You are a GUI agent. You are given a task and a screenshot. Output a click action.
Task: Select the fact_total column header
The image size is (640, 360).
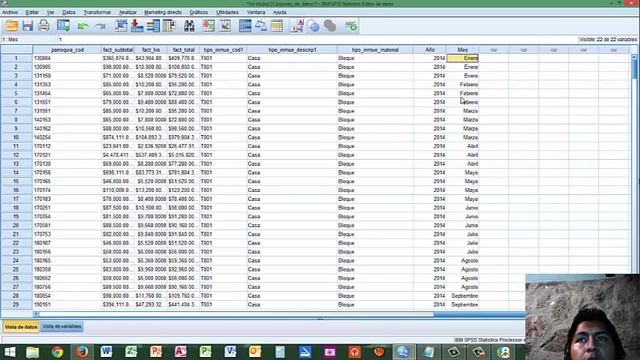click(x=183, y=50)
